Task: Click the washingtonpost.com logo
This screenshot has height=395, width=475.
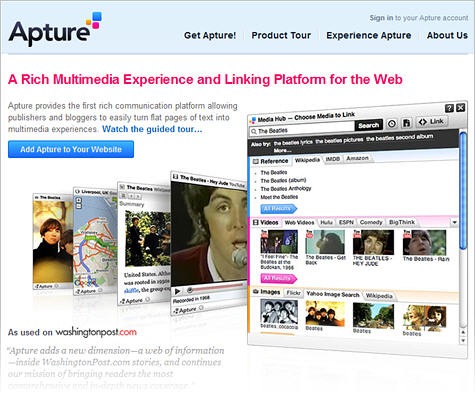Action: point(96,332)
